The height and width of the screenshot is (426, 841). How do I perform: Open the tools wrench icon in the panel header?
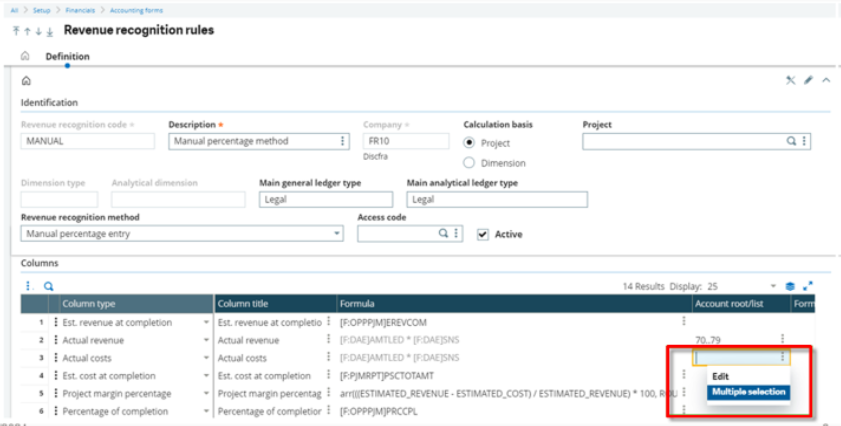tap(790, 81)
